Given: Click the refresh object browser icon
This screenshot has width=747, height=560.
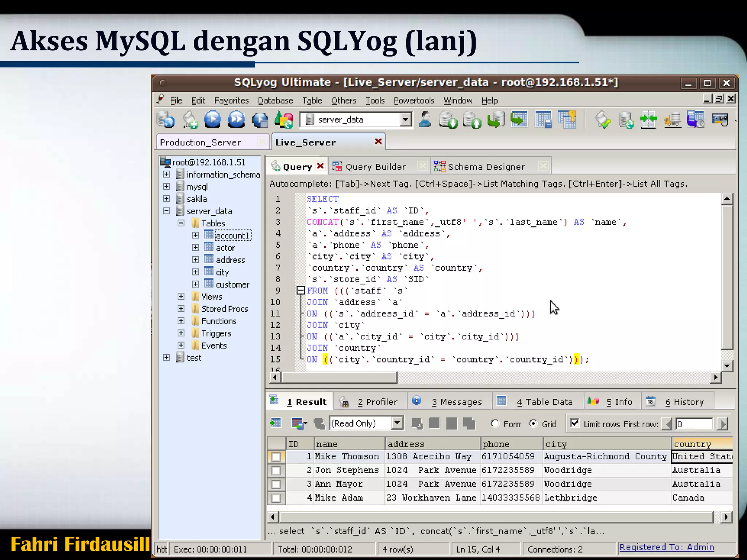Looking at the screenshot, I should pos(284,120).
